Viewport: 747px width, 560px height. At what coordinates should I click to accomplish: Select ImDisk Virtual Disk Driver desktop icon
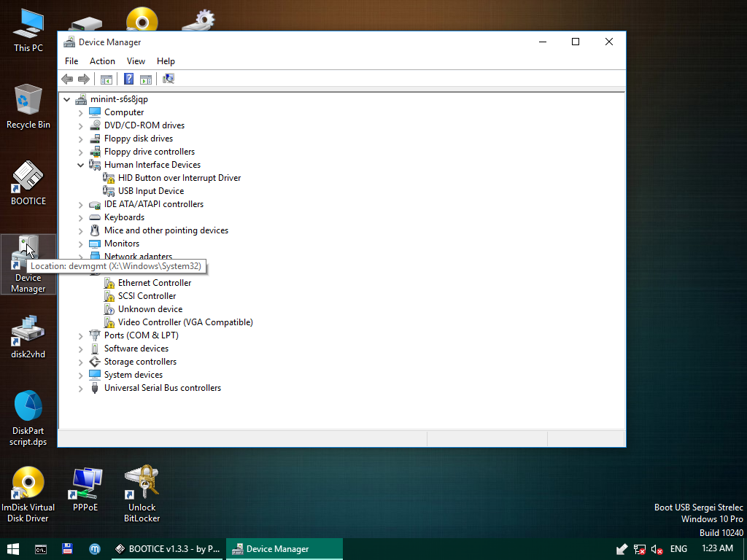tap(28, 495)
